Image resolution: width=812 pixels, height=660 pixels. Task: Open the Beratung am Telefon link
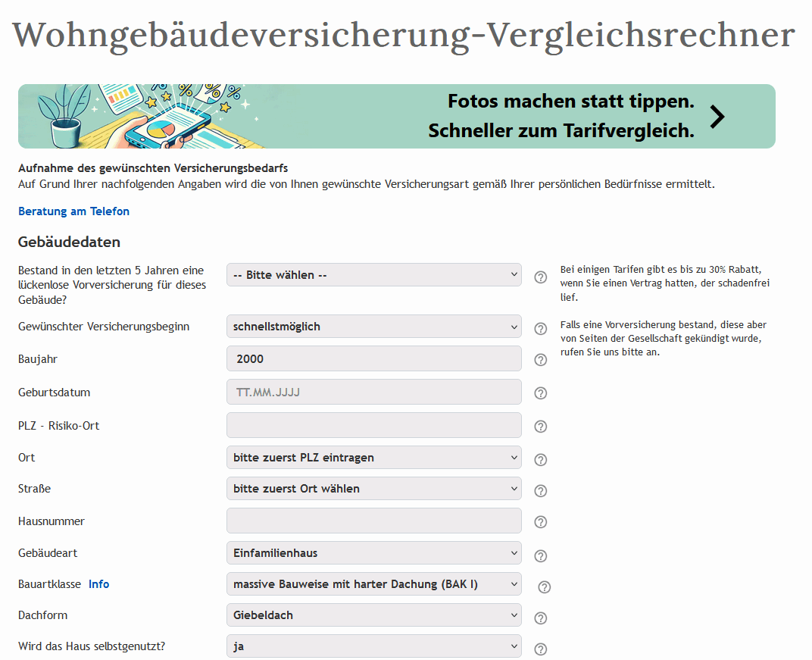[x=73, y=211]
